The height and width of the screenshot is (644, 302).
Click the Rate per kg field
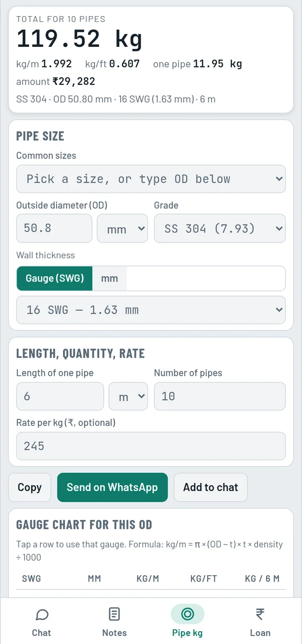pyautogui.click(x=151, y=446)
